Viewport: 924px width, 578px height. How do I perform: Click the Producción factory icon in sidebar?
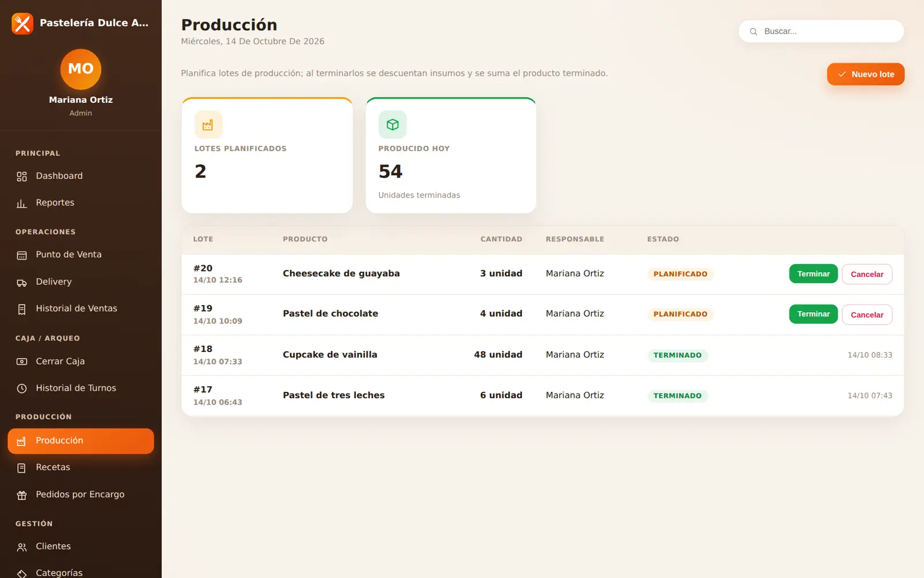tap(22, 441)
